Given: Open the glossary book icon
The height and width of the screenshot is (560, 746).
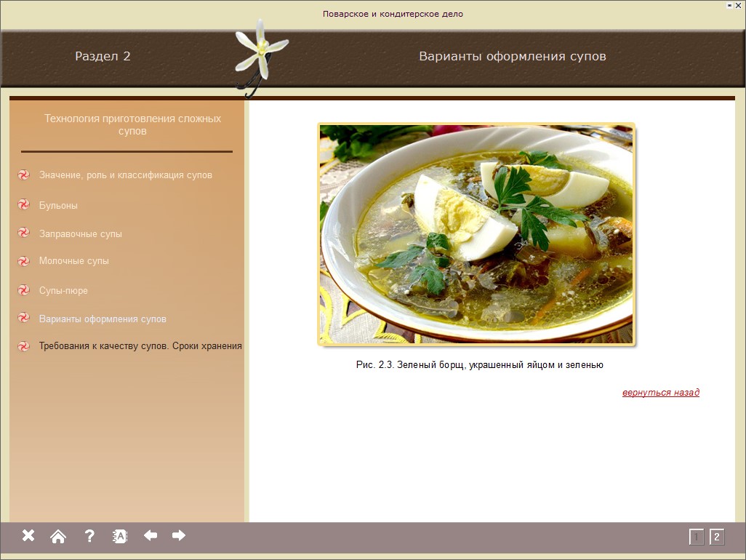Looking at the screenshot, I should click(120, 537).
